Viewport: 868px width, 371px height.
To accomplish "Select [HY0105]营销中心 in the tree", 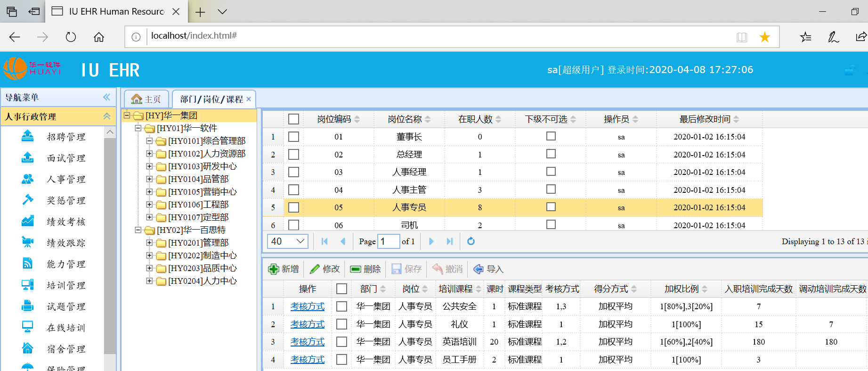I will coord(203,192).
